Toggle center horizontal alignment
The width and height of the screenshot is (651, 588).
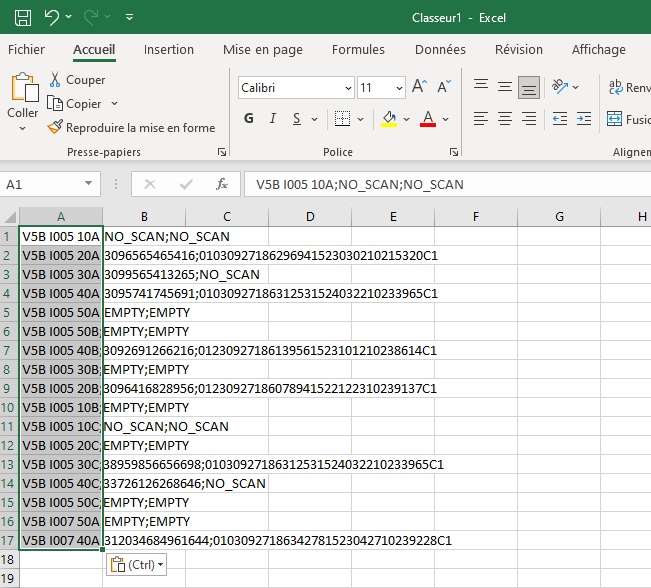tap(505, 119)
